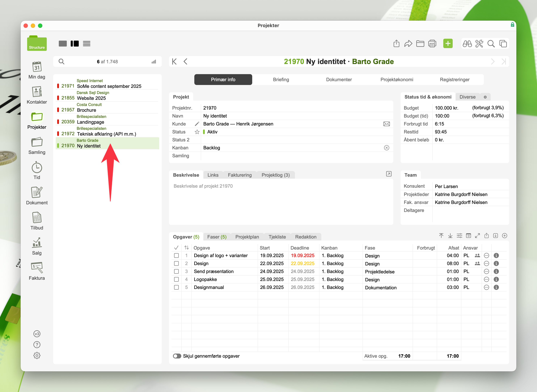Go to previous record with left chevron
The width and height of the screenshot is (537, 392).
pyautogui.click(x=186, y=62)
